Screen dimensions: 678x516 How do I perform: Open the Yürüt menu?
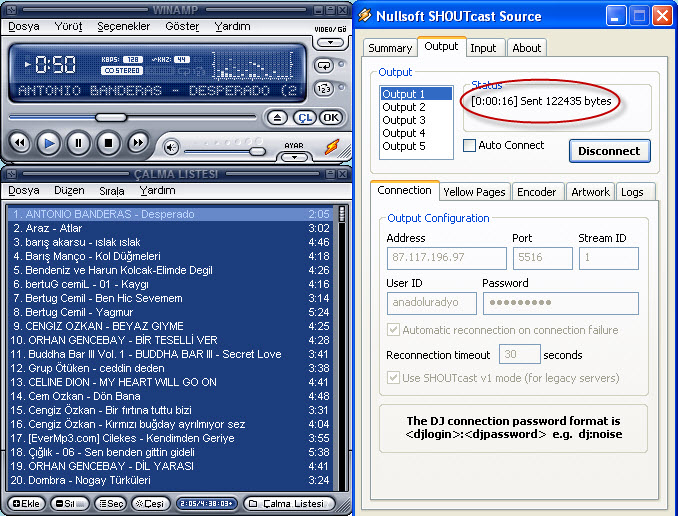(68, 26)
